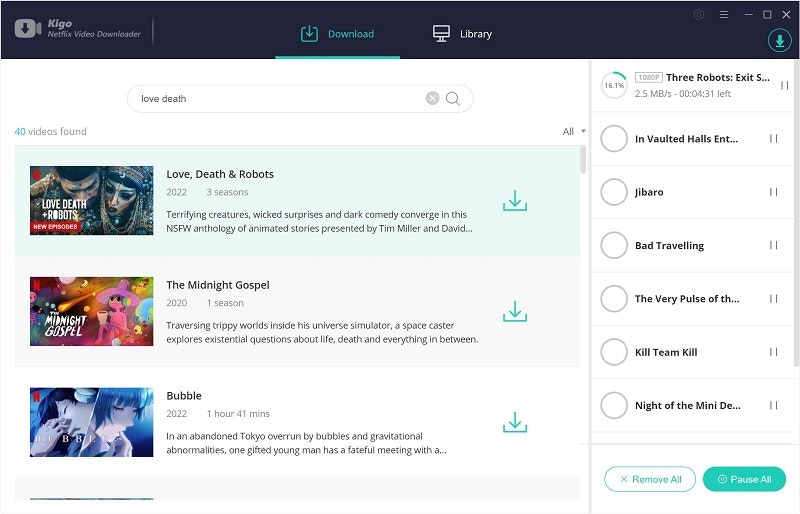The height and width of the screenshot is (514, 800).
Task: Pause the Three Robots: Exit S... download
Action: [x=784, y=85]
